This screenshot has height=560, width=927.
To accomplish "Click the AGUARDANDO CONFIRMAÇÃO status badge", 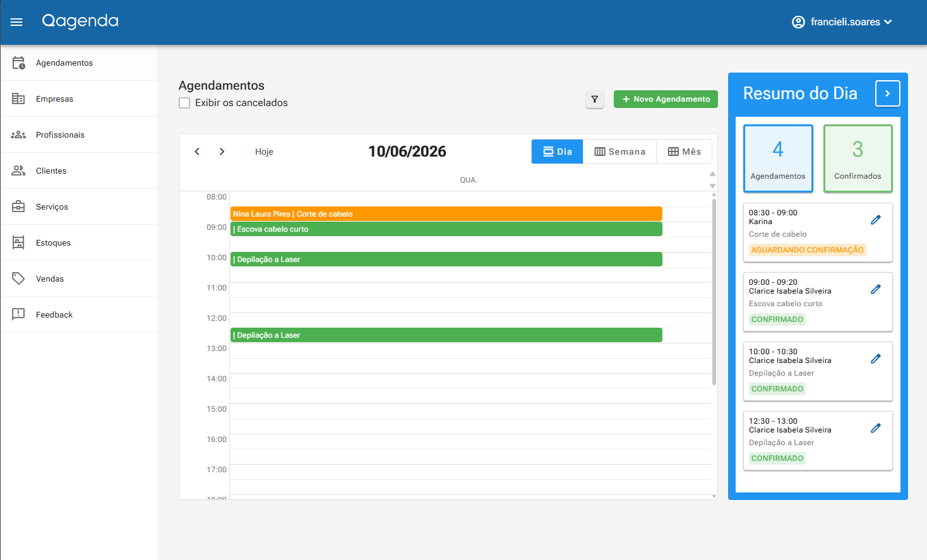I will pos(807,250).
